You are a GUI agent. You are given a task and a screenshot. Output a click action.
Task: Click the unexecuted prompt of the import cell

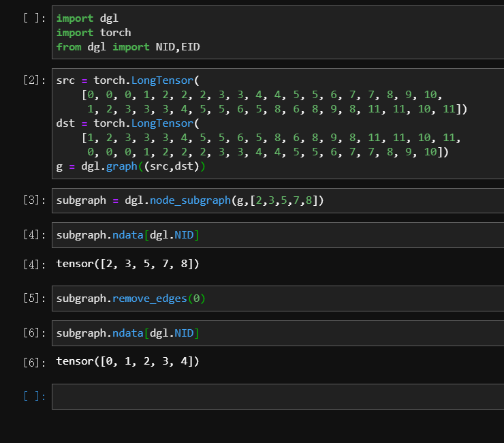(34, 18)
